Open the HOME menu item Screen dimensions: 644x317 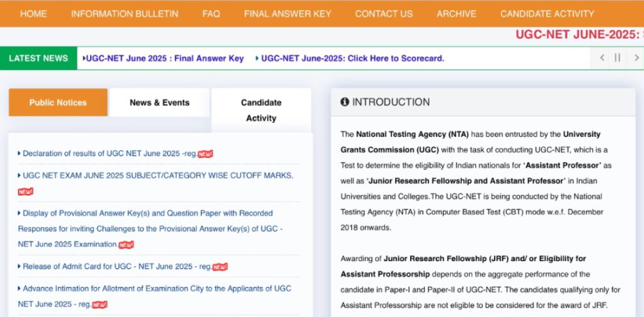[33, 13]
